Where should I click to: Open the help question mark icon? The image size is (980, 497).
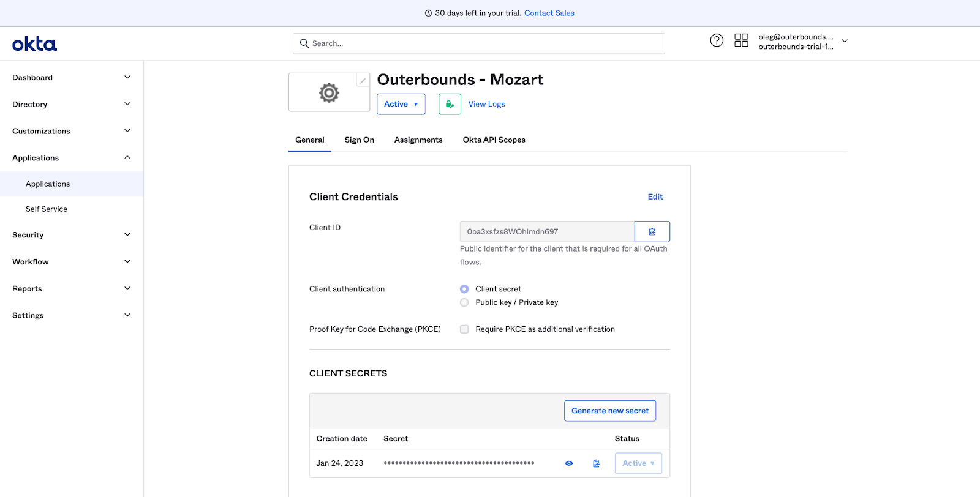tap(717, 40)
